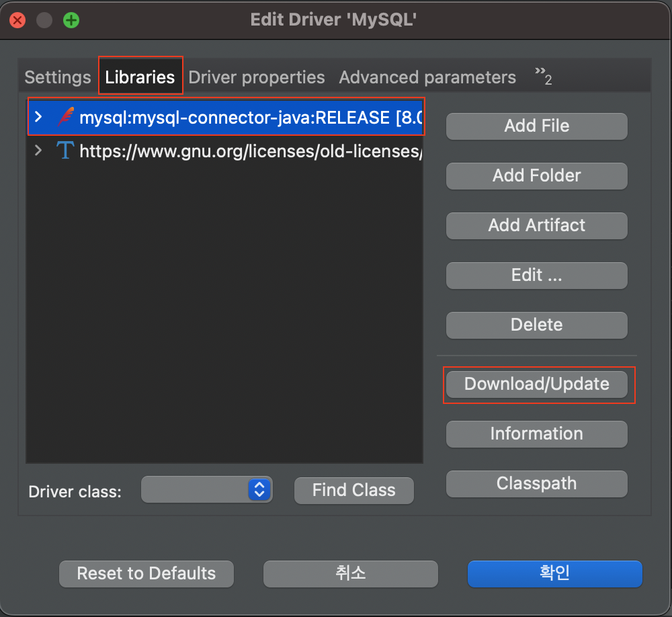Click the Find Class button
Screen dimensions: 672x617
(x=354, y=491)
